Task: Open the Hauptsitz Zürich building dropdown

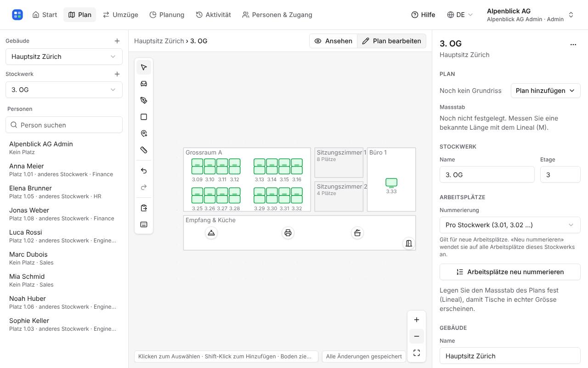Action: 64,57
